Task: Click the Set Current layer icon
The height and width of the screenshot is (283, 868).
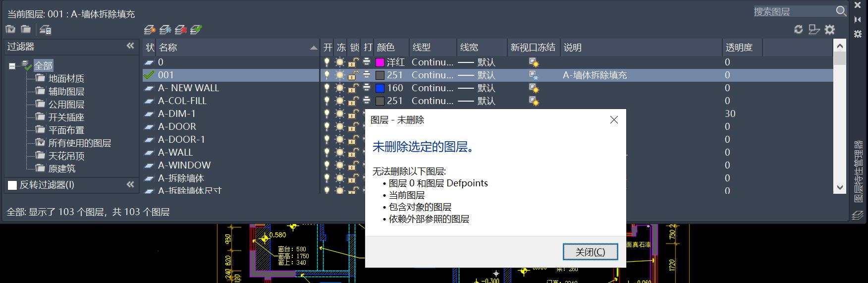Action: pos(196,30)
